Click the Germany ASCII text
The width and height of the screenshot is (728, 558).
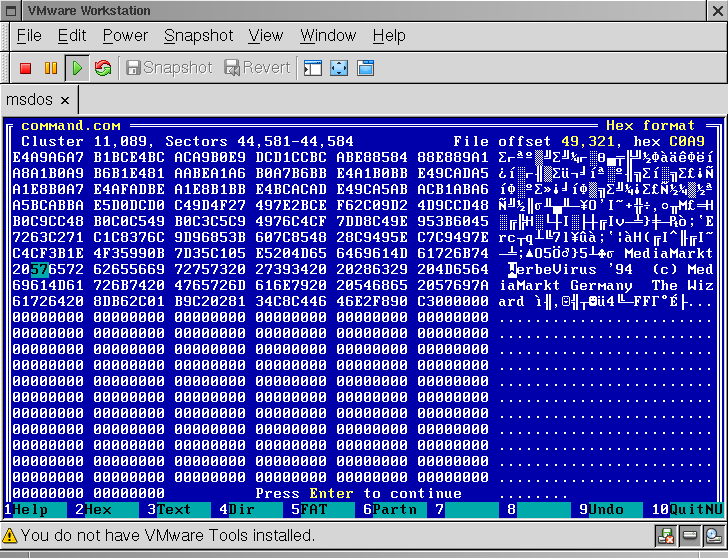pyautogui.click(x=601, y=285)
